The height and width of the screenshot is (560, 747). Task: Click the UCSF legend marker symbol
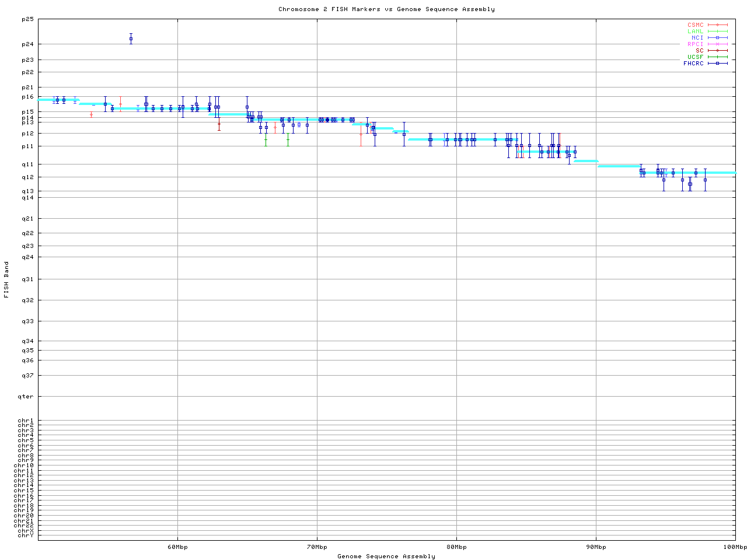pyautogui.click(x=717, y=57)
